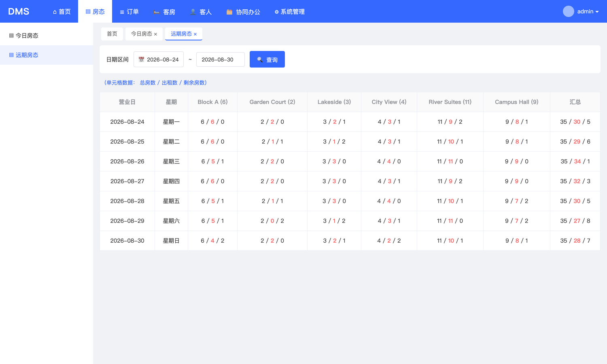Screen dimensions: 607x364
Task: Click the Lakeside (3) column header
Action: [334, 102]
